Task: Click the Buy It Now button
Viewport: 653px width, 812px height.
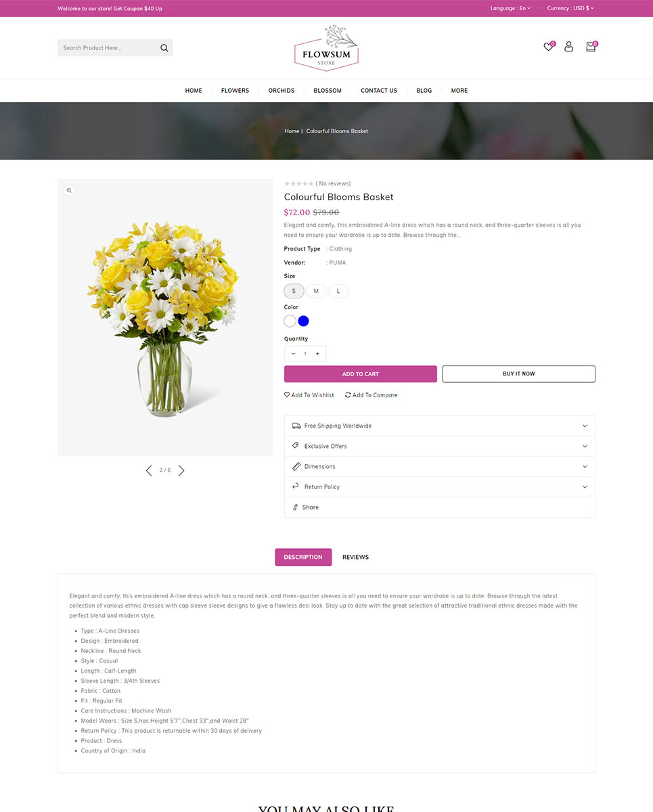Action: tap(519, 374)
